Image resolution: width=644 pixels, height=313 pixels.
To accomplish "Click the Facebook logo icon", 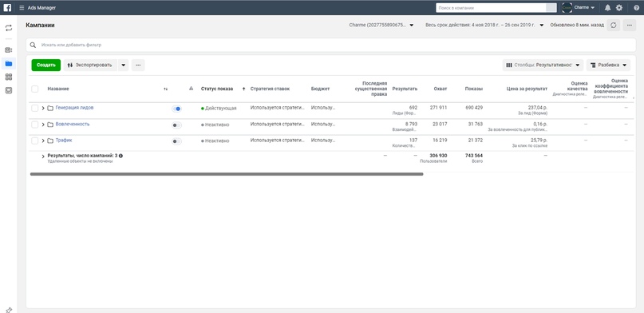I will 7,7.
